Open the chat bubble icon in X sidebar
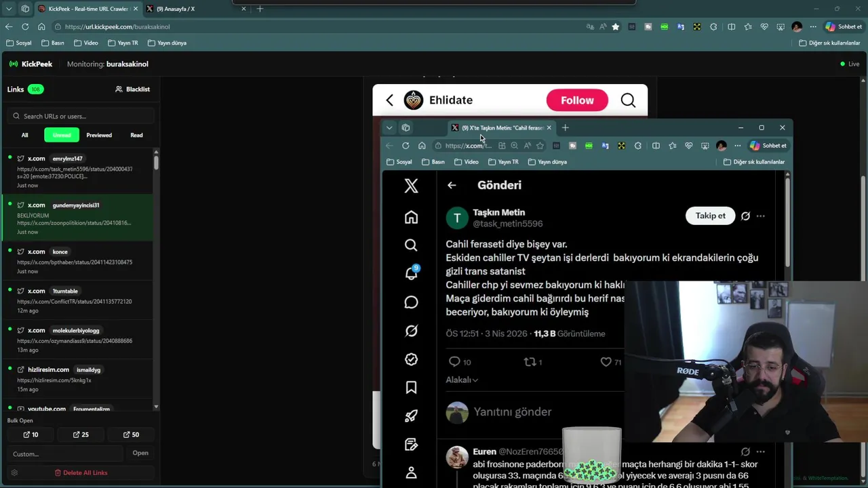The image size is (868, 488). [411, 302]
